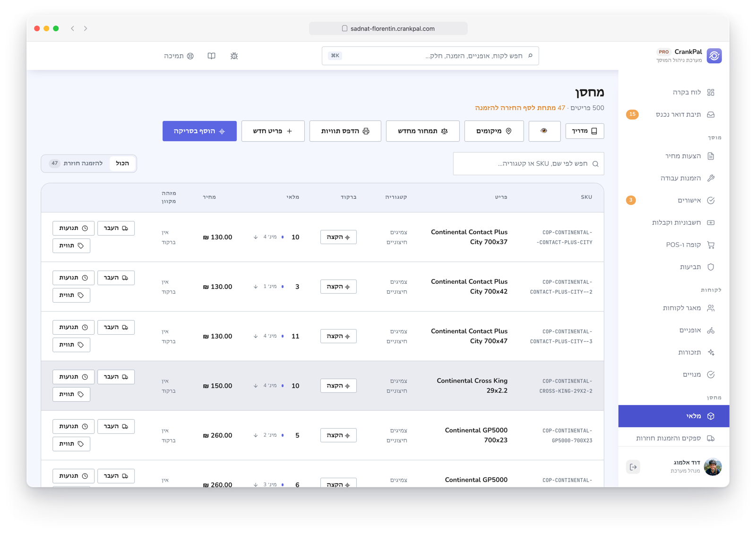The image size is (756, 534).
Task: Open לוח בקרה dashboard in sidebar
Action: (674, 92)
